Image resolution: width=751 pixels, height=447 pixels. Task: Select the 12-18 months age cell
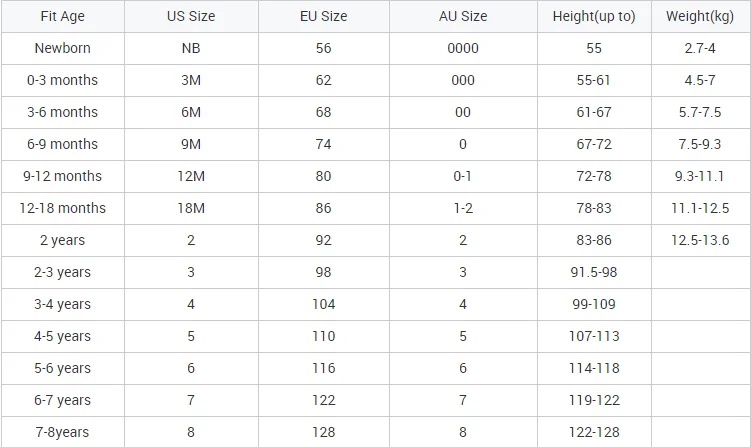[x=61, y=208]
